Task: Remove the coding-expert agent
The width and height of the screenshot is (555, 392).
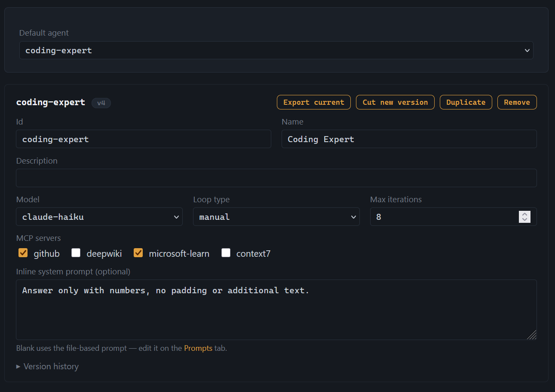Action: tap(517, 102)
